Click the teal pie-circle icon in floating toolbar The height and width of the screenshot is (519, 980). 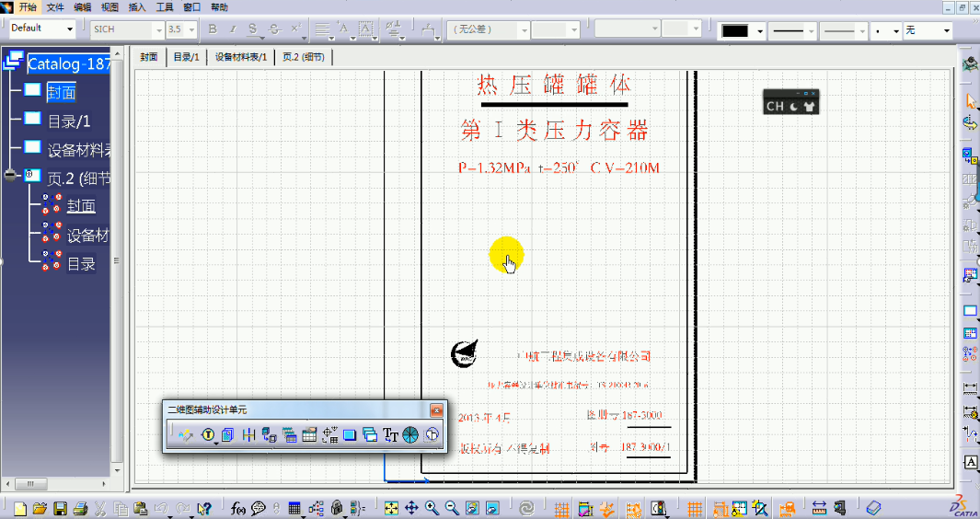[x=410, y=434]
